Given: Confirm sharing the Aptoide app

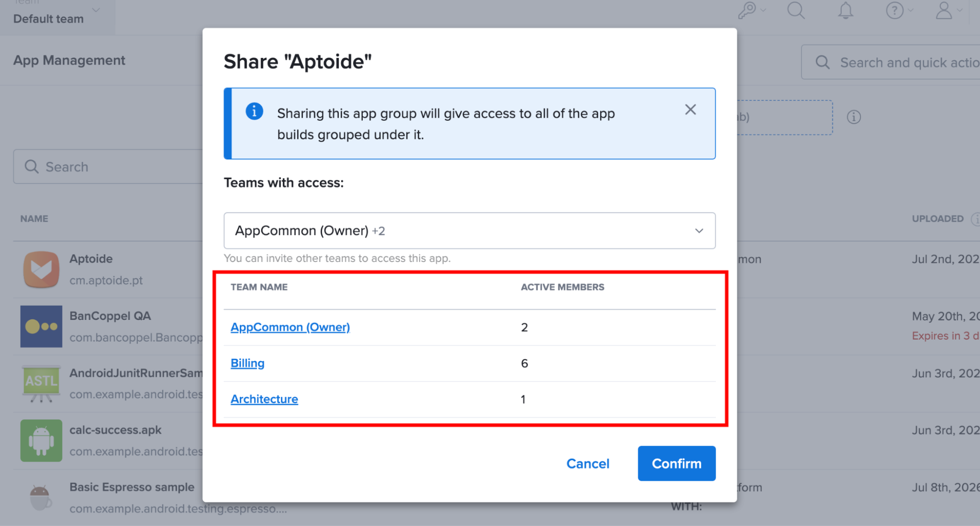Looking at the screenshot, I should [677, 464].
